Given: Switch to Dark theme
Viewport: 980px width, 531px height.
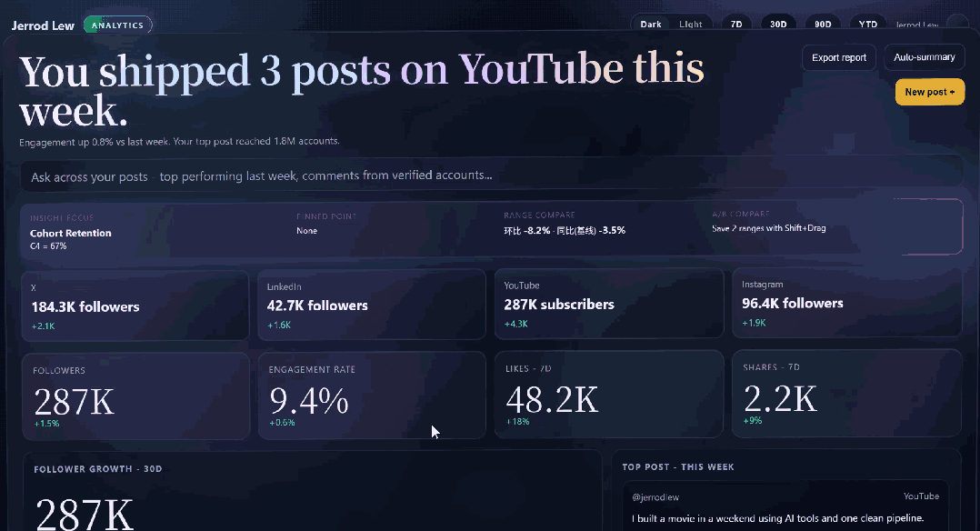Looking at the screenshot, I should coord(651,25).
